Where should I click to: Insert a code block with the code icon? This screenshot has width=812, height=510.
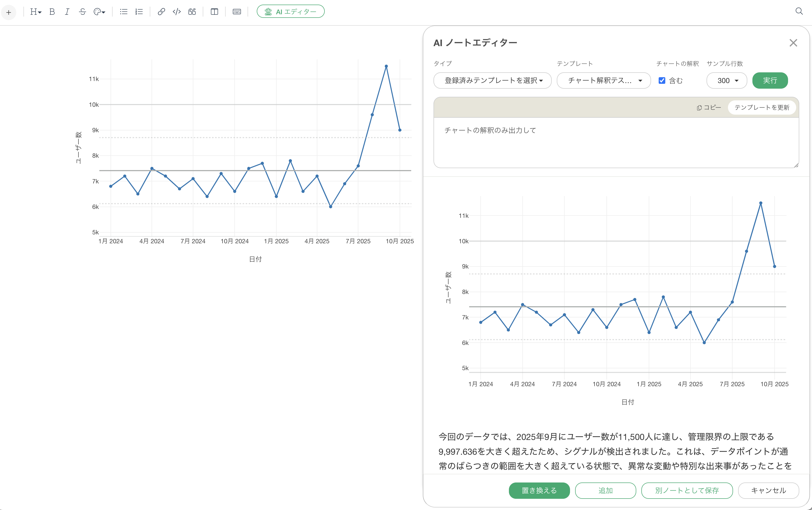coord(177,12)
